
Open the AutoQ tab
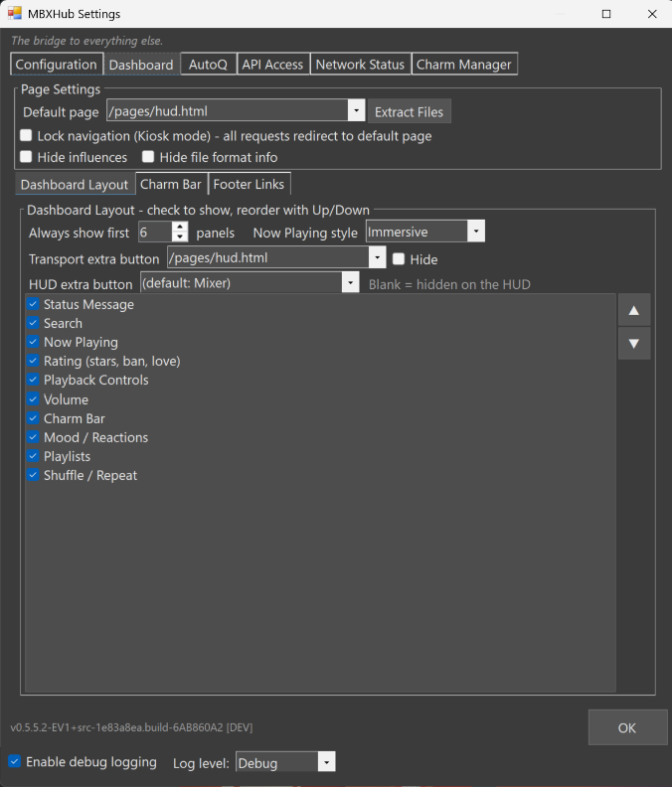click(x=208, y=65)
